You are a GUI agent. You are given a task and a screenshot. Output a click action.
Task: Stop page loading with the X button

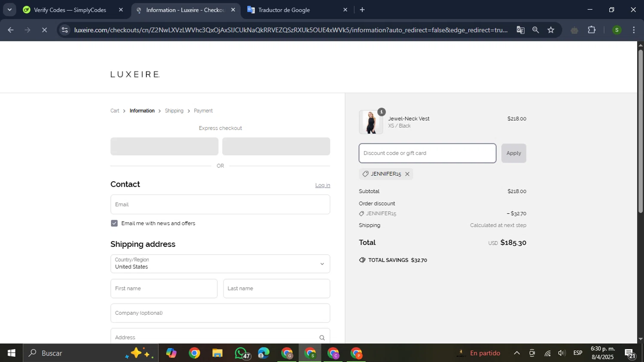point(44,30)
